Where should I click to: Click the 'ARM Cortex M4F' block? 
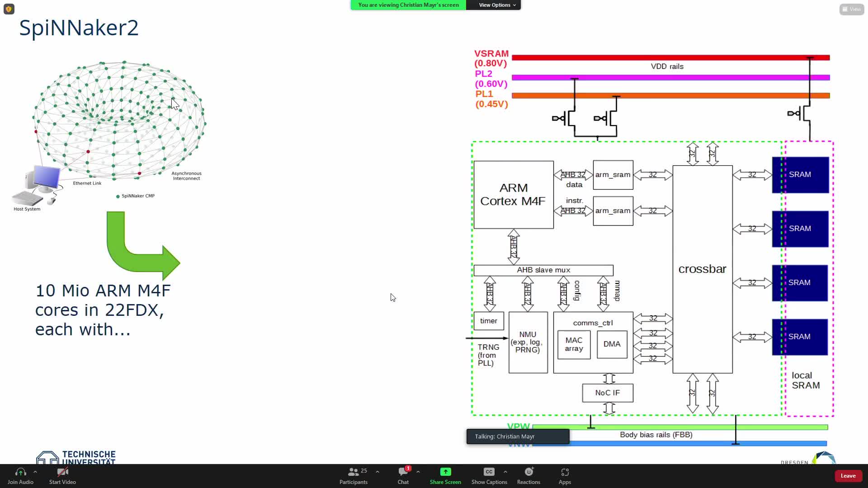tap(513, 195)
